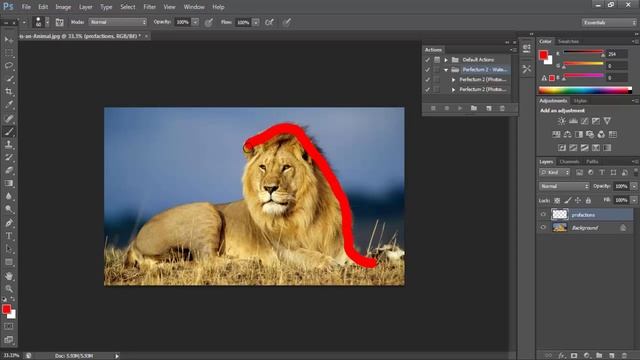The height and width of the screenshot is (360, 640).
Task: Toggle Quick Mask mode
Action: click(x=9, y=327)
